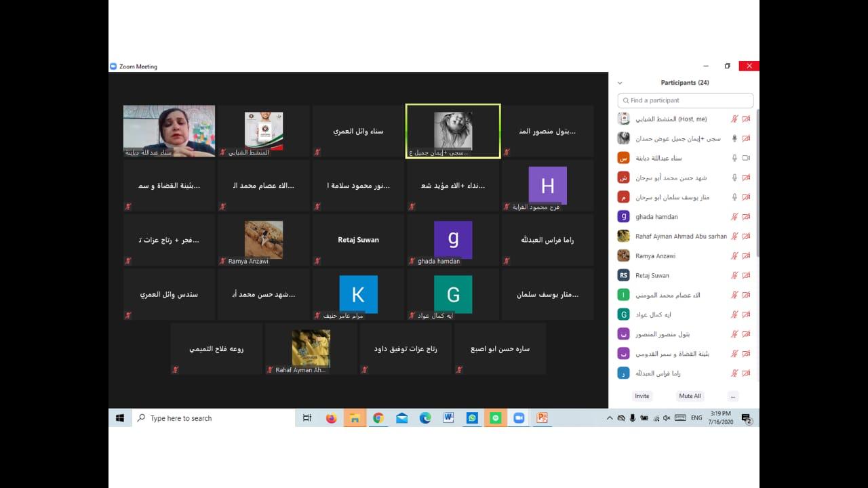Click the Invite button
Screen dimensions: 868x488
point(642,396)
